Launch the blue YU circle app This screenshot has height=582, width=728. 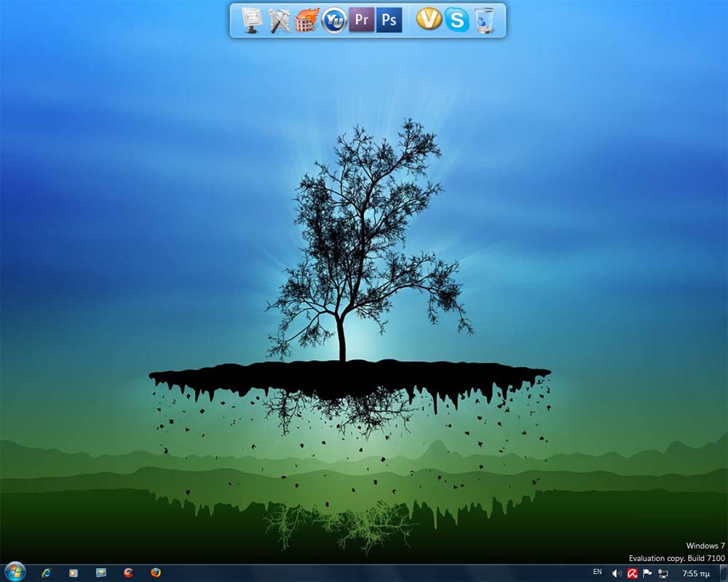coord(334,20)
